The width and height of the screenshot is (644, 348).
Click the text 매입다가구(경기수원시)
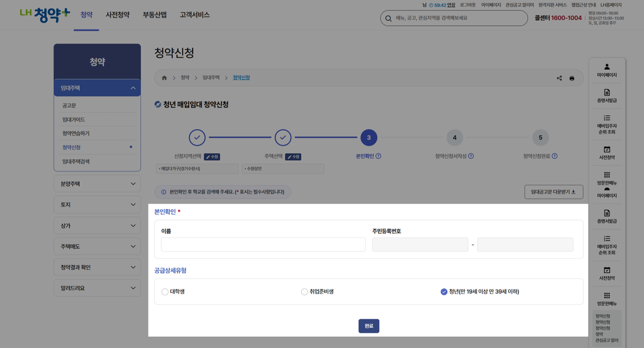[x=180, y=169]
